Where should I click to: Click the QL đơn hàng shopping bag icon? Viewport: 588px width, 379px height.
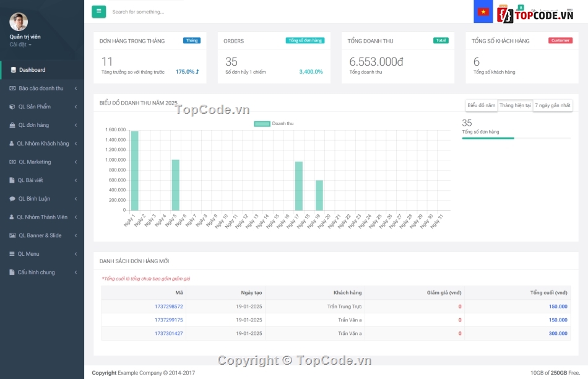pos(12,125)
